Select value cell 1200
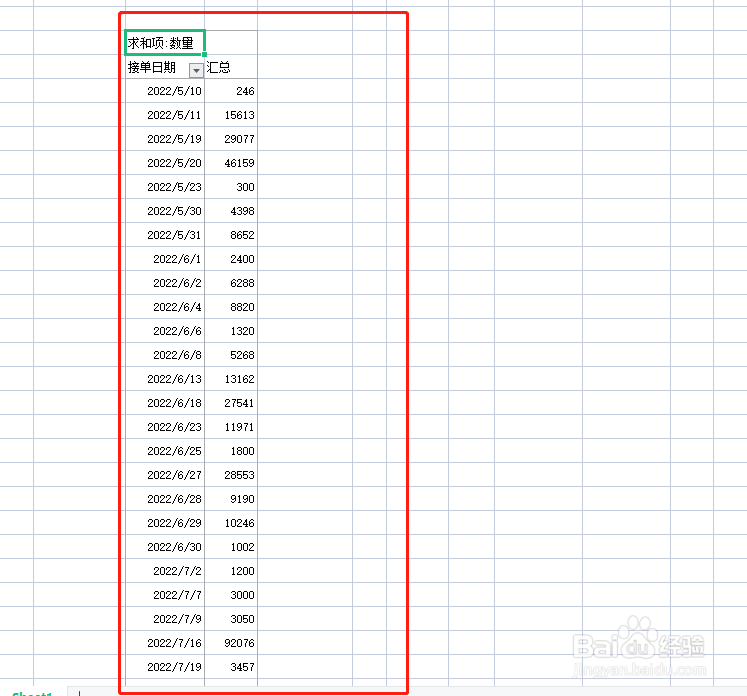Screen dimensions: 747x696 (x=231, y=571)
